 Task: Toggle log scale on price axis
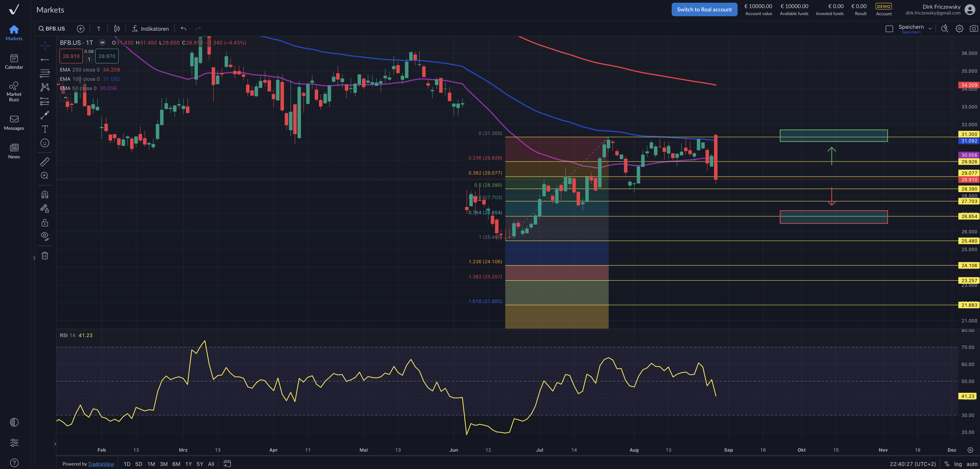[958, 464]
